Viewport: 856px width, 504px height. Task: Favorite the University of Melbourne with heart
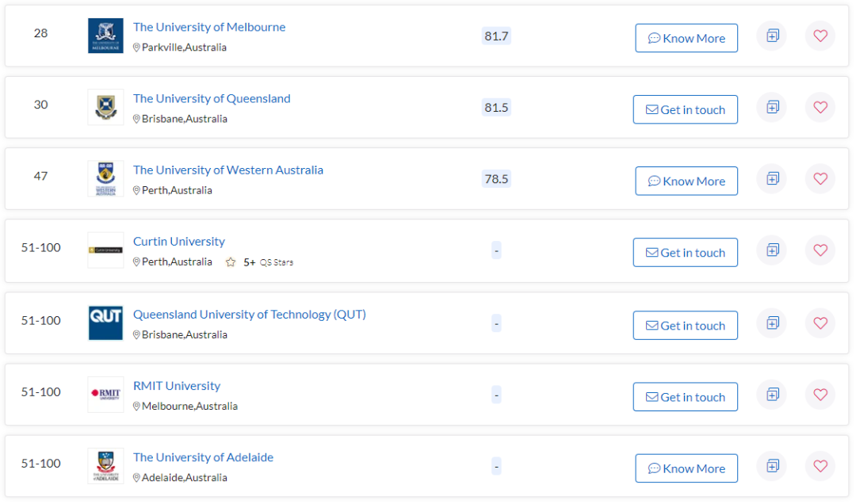click(820, 36)
